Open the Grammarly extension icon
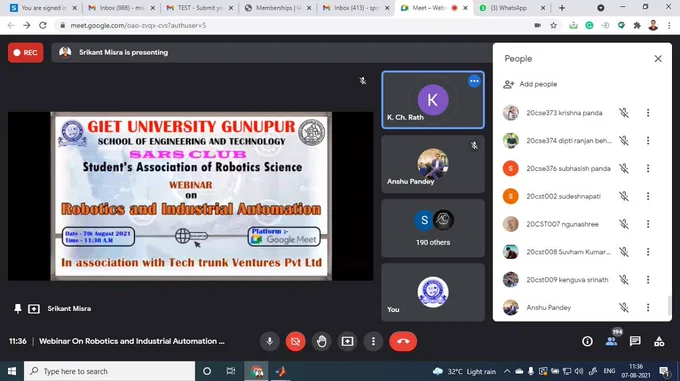The image size is (680, 381). tap(589, 26)
